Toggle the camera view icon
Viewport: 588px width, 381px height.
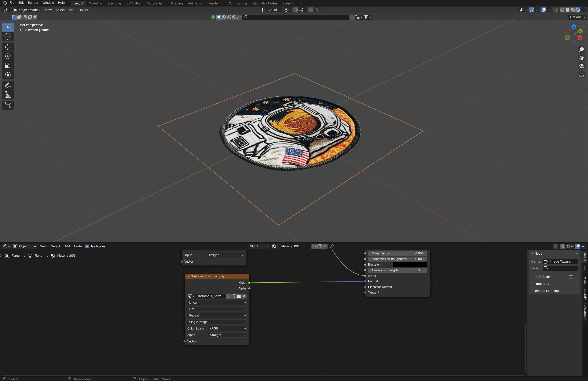point(581,66)
